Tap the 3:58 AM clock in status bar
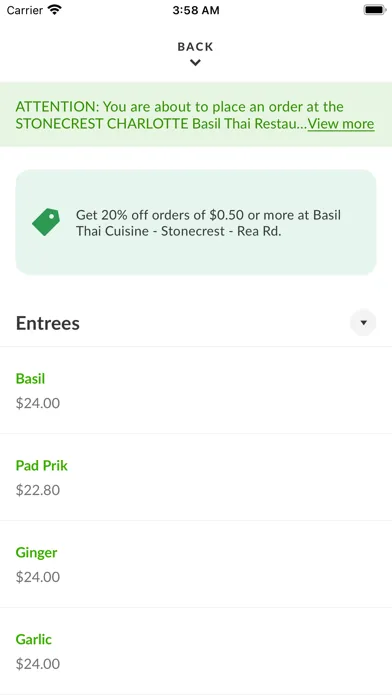Image resolution: width=392 pixels, height=696 pixels. pos(196,10)
